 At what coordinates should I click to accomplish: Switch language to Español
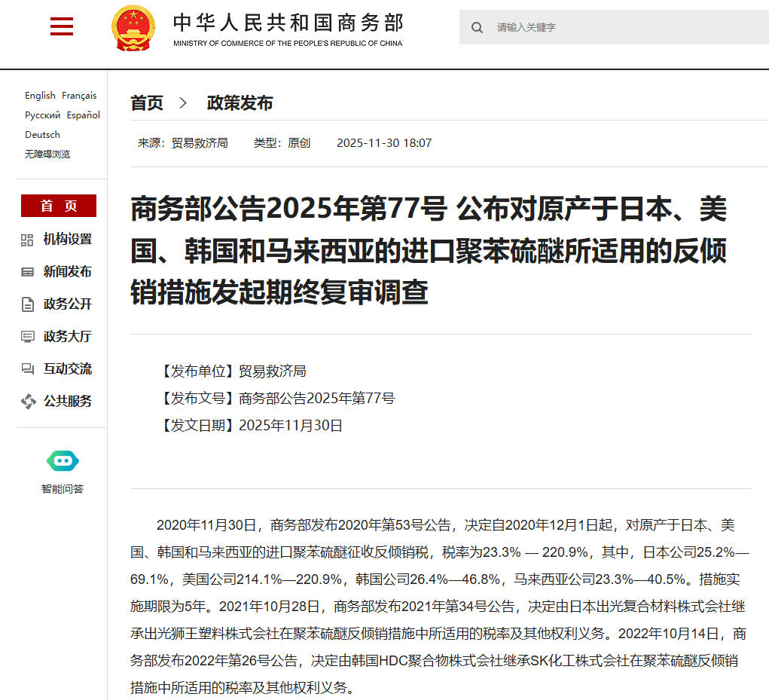[83, 115]
